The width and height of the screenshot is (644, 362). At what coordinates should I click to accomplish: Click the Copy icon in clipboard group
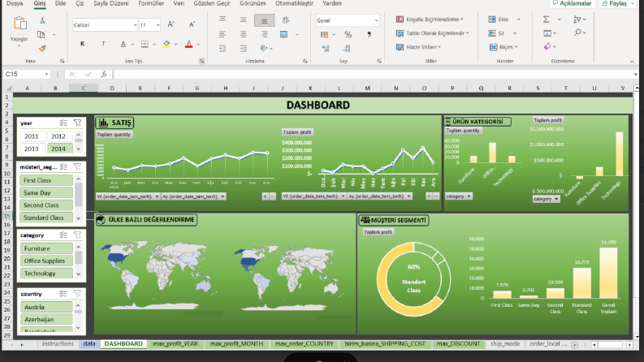click(x=41, y=34)
